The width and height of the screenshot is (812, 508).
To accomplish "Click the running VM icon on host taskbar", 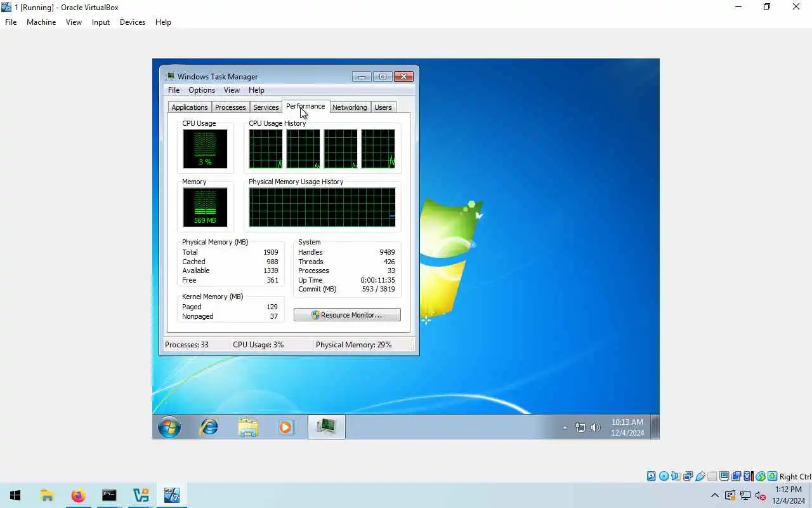I will 172,495.
